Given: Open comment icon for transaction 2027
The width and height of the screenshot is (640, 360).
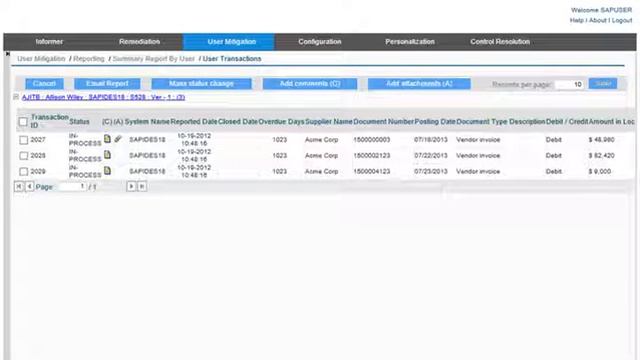Looking at the screenshot, I should click(x=107, y=139).
